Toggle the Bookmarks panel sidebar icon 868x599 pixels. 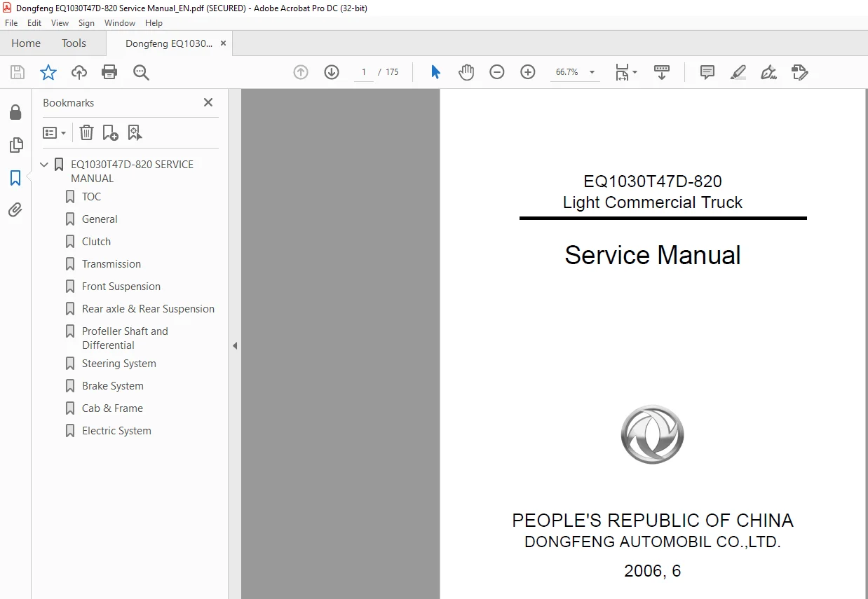click(15, 178)
